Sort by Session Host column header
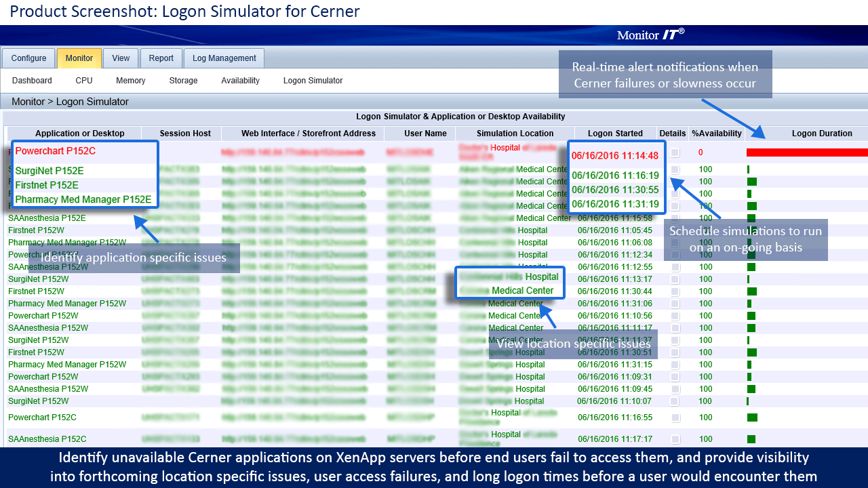The image size is (868, 488). 185,134
